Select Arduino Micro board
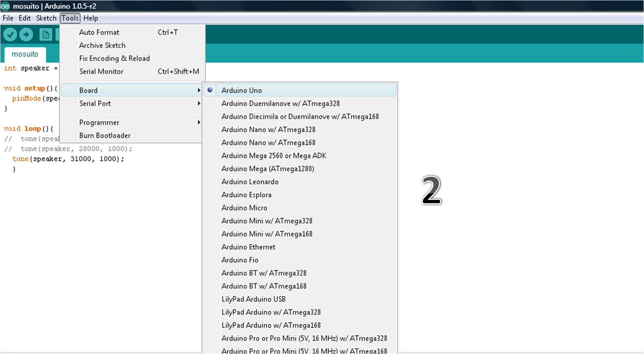This screenshot has height=354, width=644. 300,208
